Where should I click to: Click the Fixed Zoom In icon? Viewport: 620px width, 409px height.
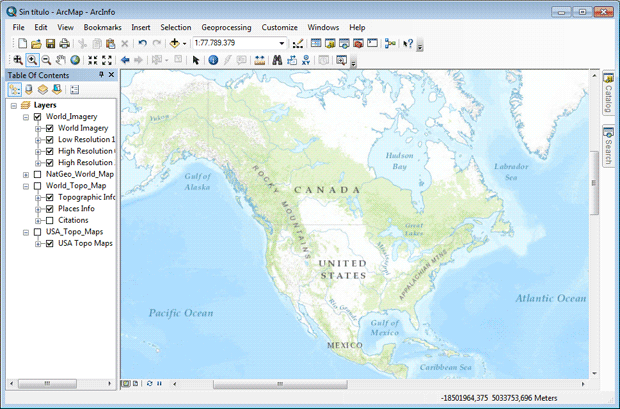point(93,60)
